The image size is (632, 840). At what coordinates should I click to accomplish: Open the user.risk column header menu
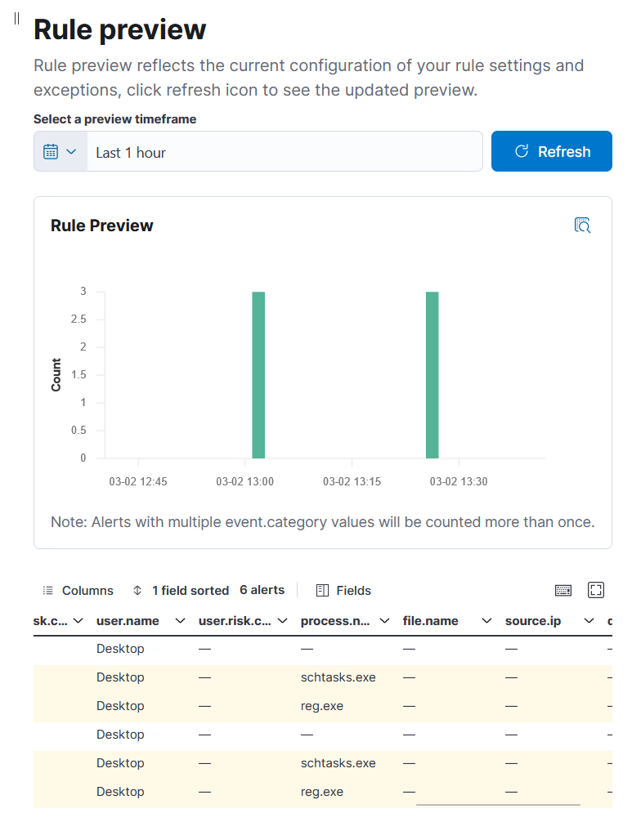point(282,621)
